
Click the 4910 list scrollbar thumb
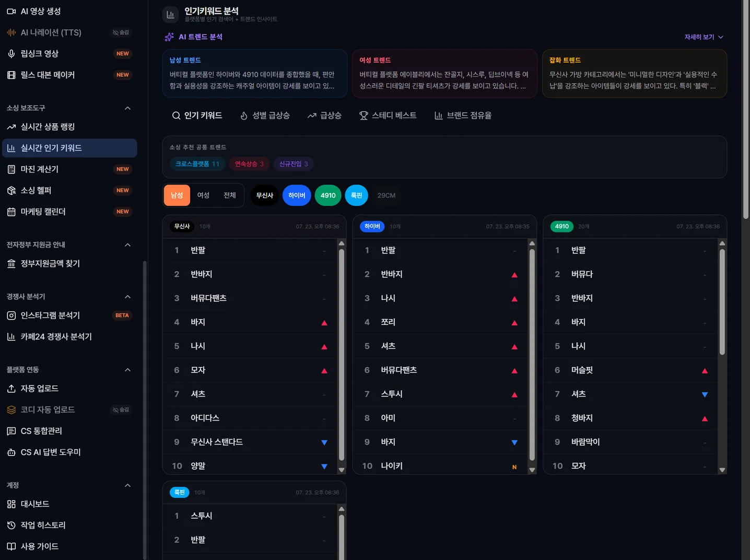[722, 302]
